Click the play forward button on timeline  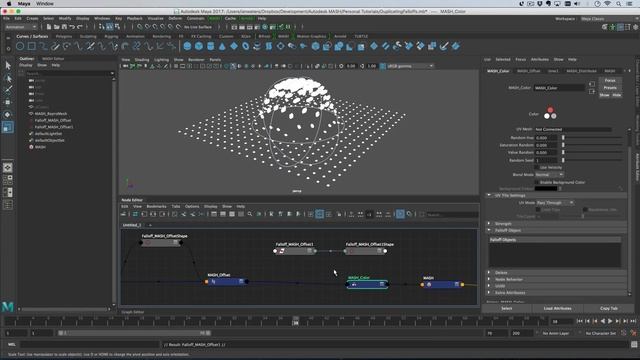point(611,322)
